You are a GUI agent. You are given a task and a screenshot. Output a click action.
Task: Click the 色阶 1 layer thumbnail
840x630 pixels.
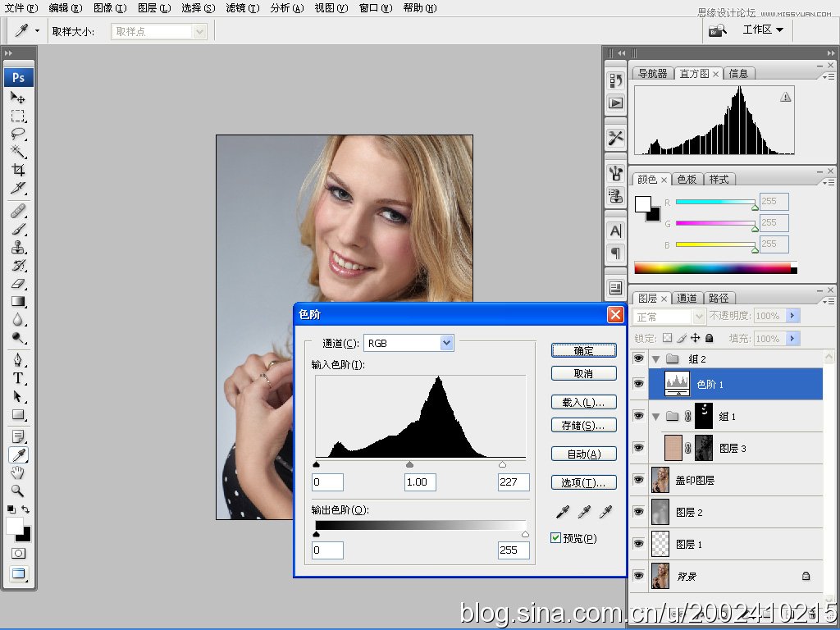(x=677, y=384)
